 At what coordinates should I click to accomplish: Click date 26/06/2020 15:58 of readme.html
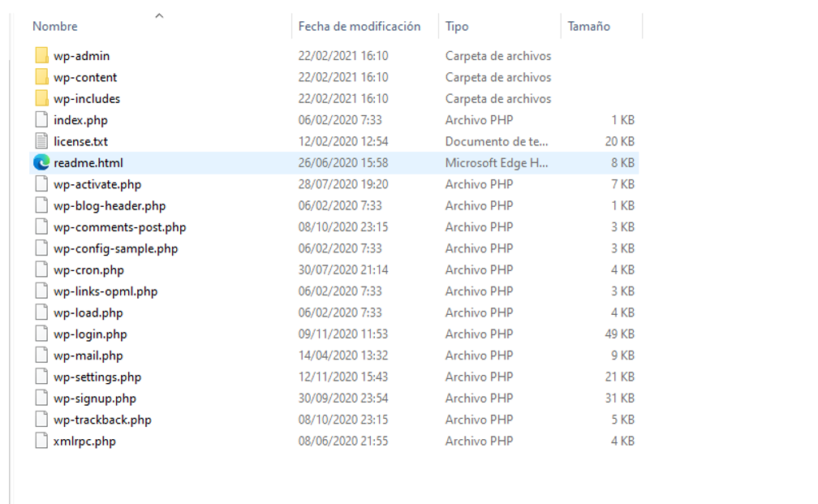343,163
